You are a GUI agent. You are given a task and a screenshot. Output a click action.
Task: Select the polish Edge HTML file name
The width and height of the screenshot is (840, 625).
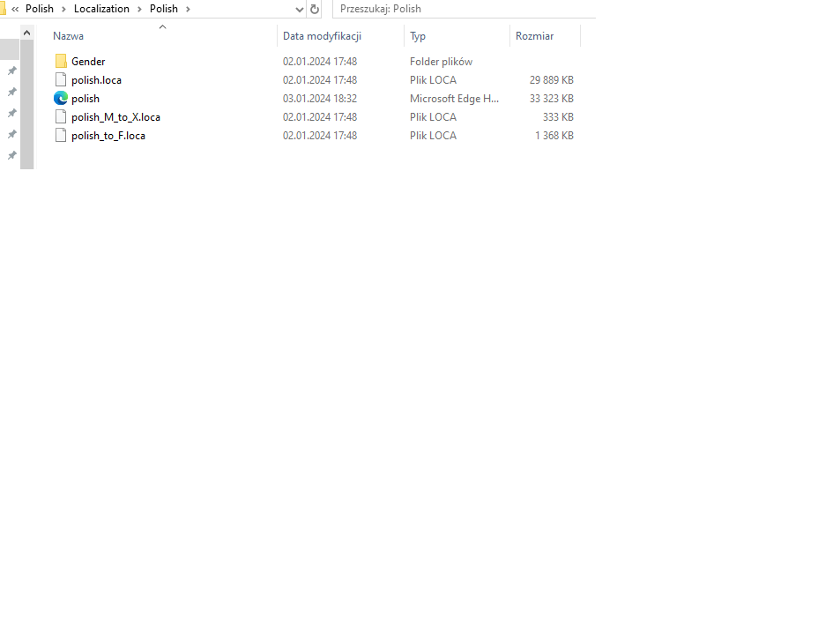tap(85, 99)
